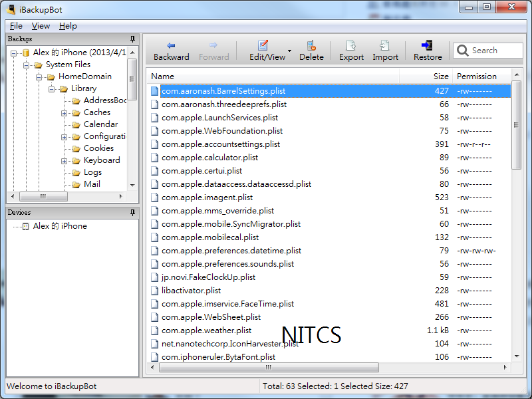Click the Restore toolbar icon
532x399 pixels.
coord(427,45)
